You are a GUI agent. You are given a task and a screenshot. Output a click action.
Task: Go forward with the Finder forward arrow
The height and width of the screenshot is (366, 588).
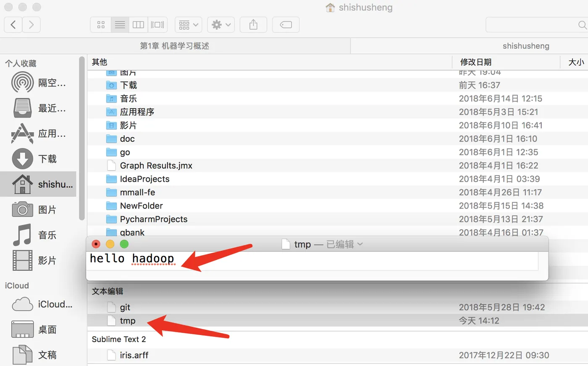[31, 25]
